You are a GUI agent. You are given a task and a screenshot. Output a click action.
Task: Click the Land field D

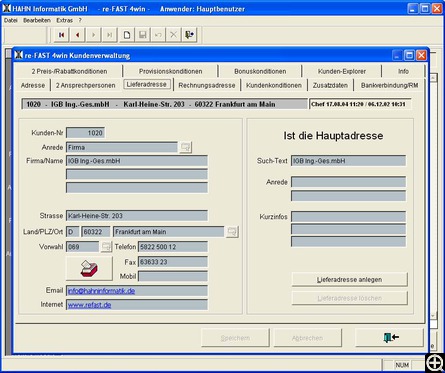tap(73, 232)
